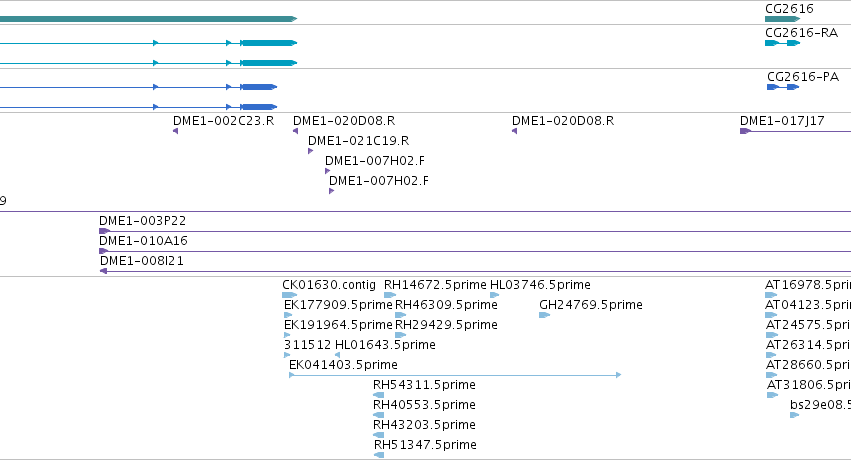
Task: Click the HL01643.5prime label
Action: click(x=385, y=345)
